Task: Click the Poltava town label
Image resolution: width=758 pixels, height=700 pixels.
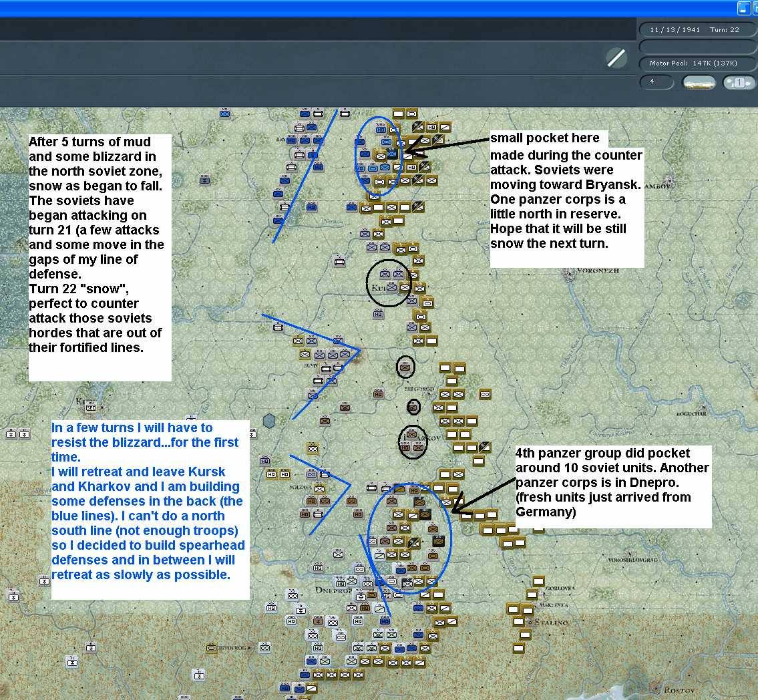Action: pyautogui.click(x=301, y=488)
